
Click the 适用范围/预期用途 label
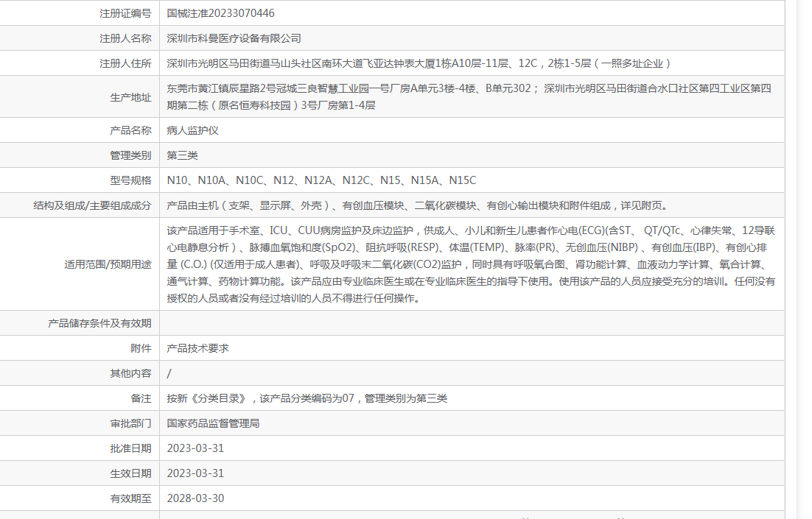tap(108, 264)
